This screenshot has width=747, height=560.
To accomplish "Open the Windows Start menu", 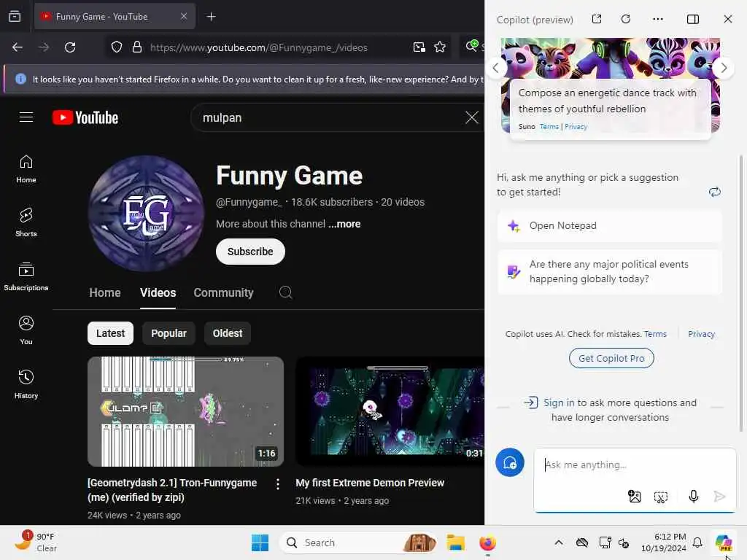I will [x=260, y=542].
